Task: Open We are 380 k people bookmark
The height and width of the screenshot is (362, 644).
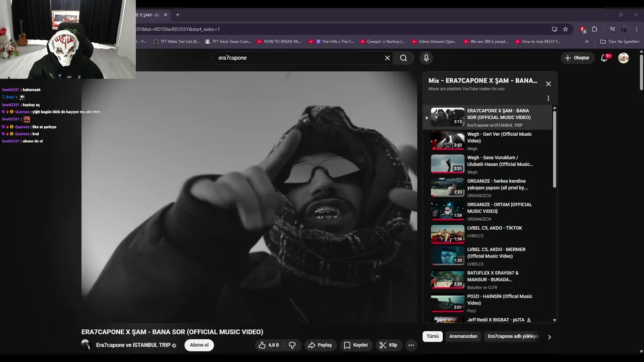Action: pos(486,42)
